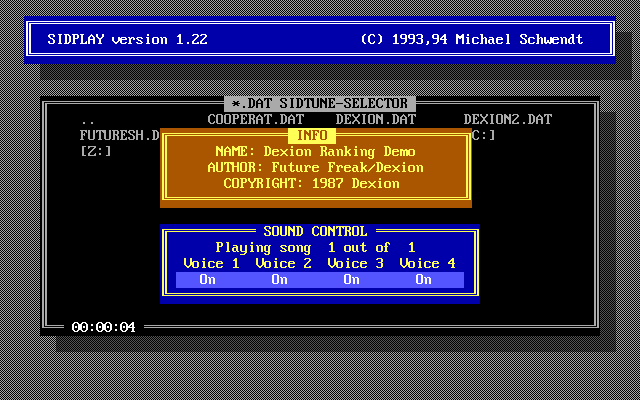Switch to the [Z:] drive
Image resolution: width=640 pixels, height=400 pixels.
tap(96, 151)
